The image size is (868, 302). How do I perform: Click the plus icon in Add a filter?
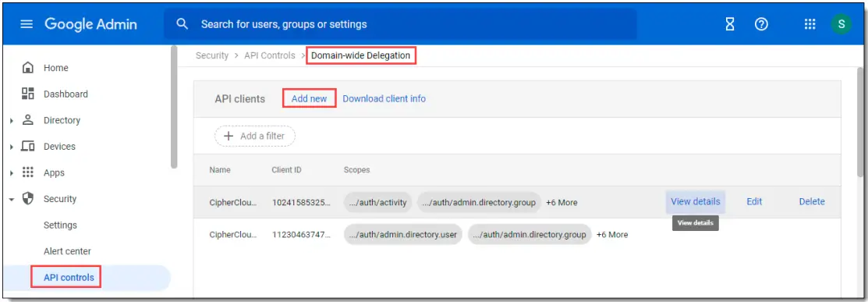point(229,136)
